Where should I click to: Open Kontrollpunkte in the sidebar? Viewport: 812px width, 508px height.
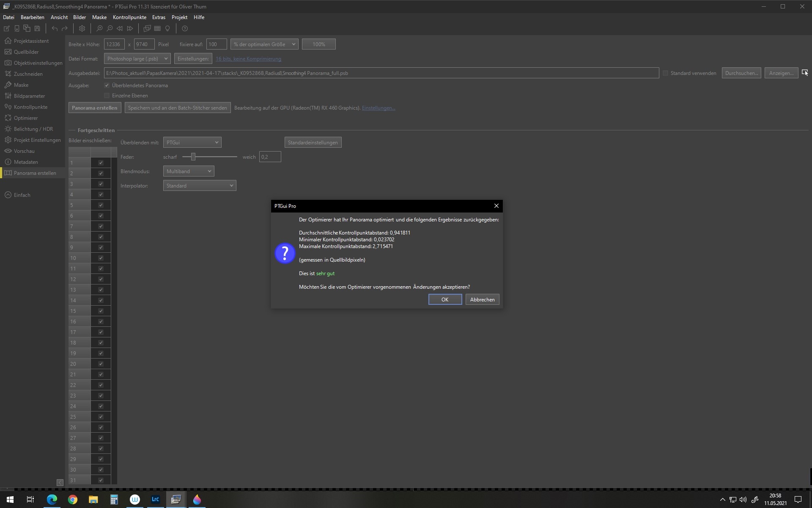[x=30, y=107]
